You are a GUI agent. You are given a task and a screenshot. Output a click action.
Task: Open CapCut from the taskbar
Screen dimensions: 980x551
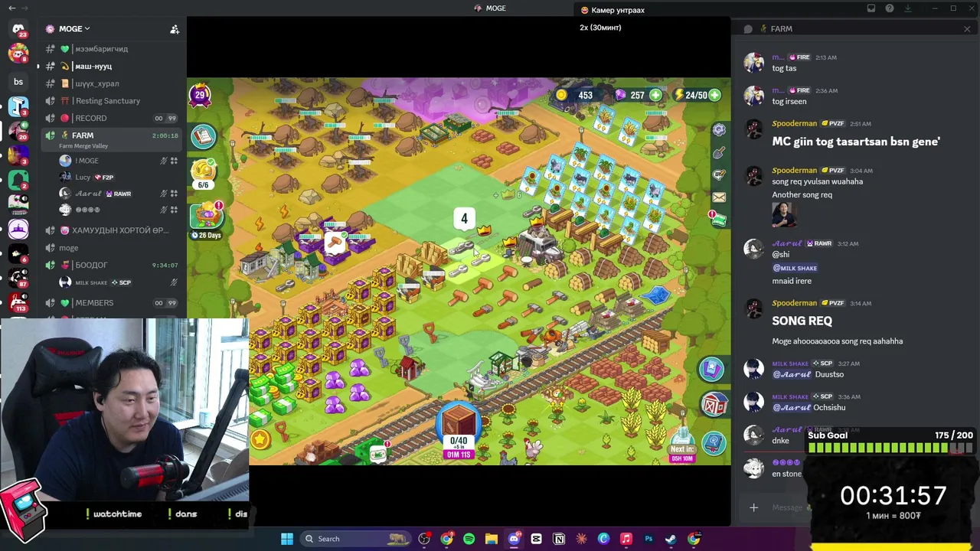(x=536, y=539)
